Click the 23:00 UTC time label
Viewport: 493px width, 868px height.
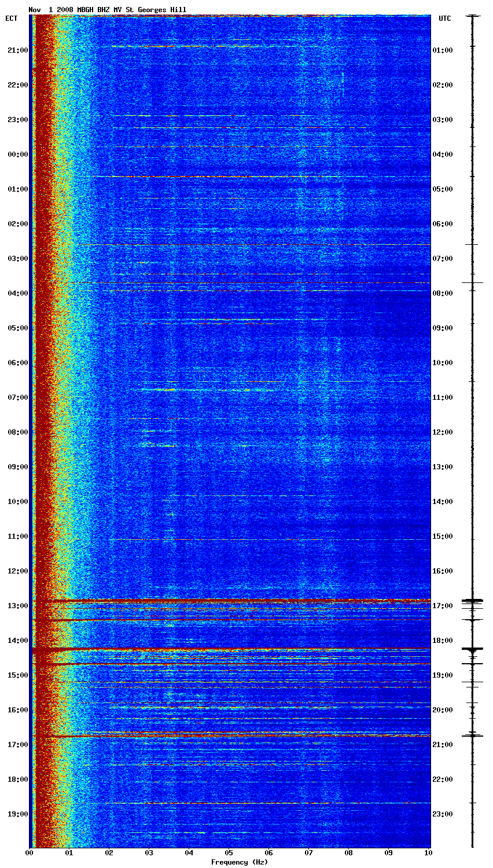tap(443, 814)
